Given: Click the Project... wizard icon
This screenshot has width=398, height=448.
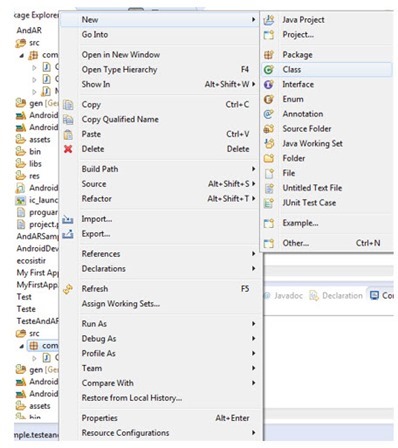Looking at the screenshot, I should point(269,35).
